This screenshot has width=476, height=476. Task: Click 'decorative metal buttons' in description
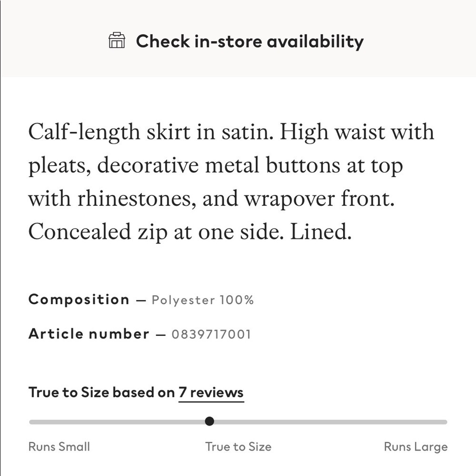(x=218, y=166)
